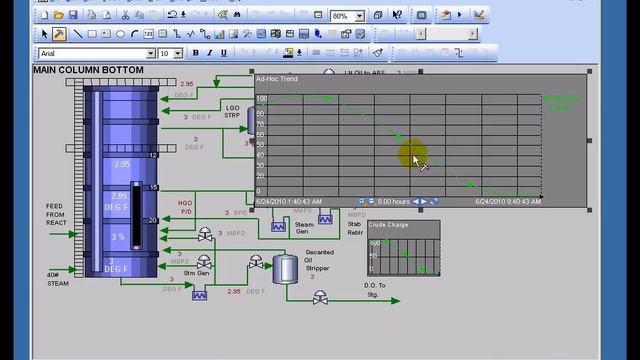This screenshot has width=640, height=360.
Task: Click the paintbrush format painter icon
Action: pyautogui.click(x=378, y=53)
